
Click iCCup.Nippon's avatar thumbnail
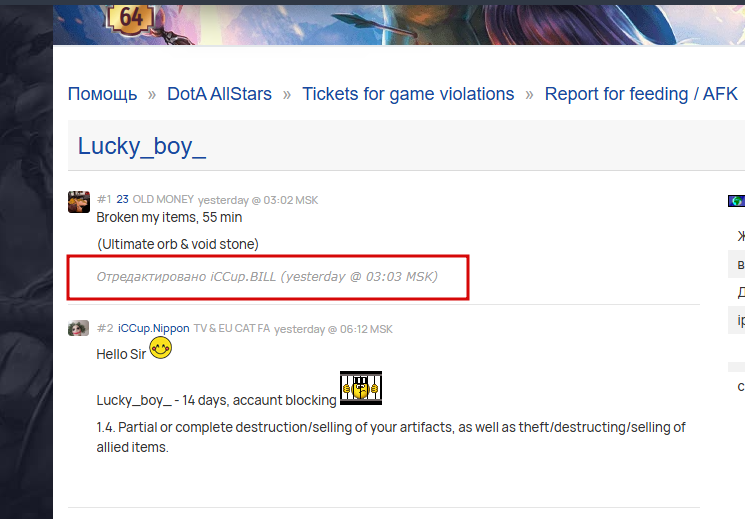pyautogui.click(x=78, y=328)
